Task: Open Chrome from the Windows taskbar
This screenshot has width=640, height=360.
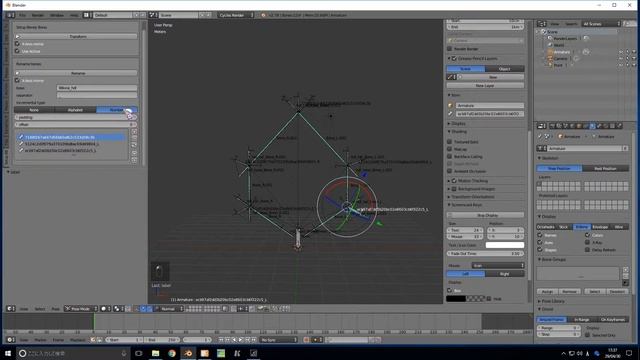Action: (172, 353)
